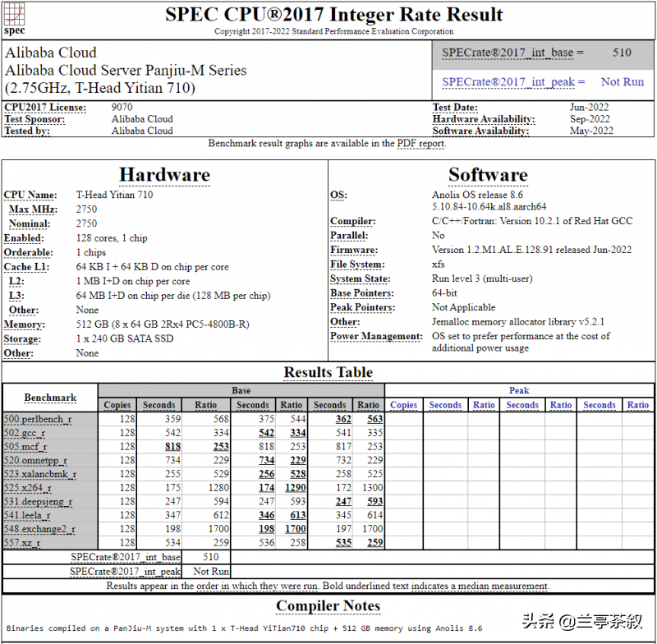Screen dimensions: 657x644
Task: Open the 525.x264_r benchmark link
Action: 29,488
